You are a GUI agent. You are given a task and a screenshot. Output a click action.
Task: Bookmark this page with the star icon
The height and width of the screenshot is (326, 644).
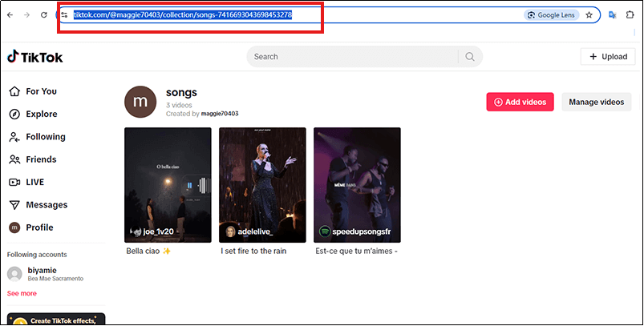click(x=589, y=15)
